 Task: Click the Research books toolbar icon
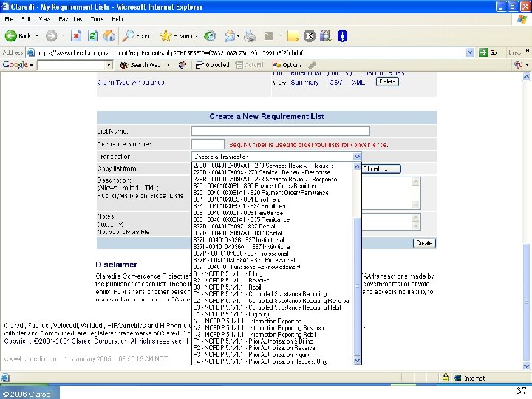point(326,35)
